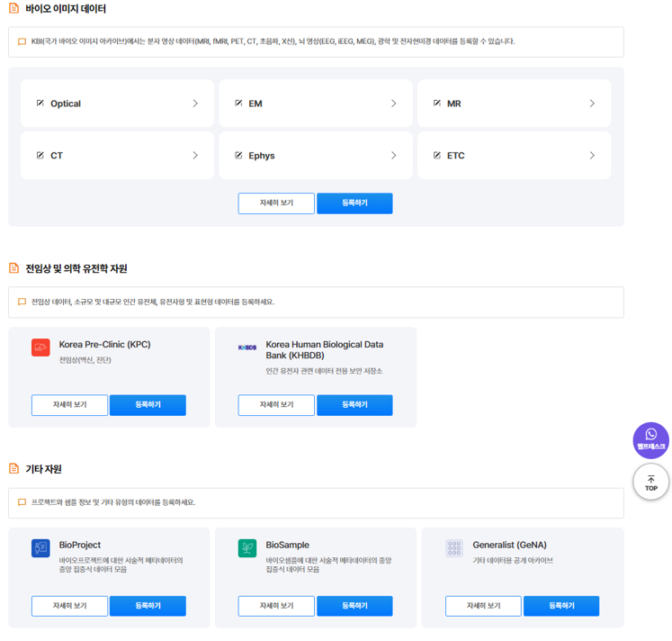The image size is (672, 641).
Task: Open the CT data type item
Action: 117,156
